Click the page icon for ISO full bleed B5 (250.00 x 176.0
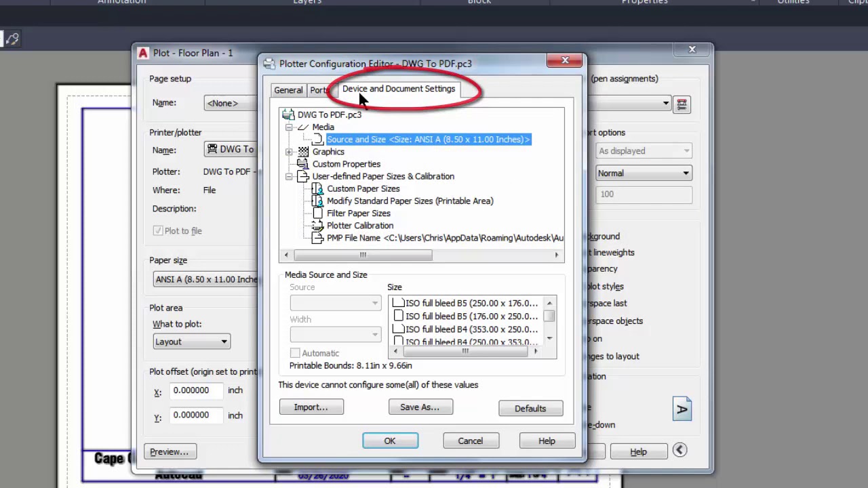 399,303
